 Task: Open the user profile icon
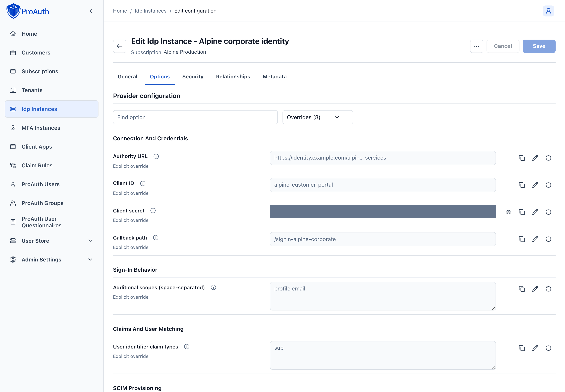pyautogui.click(x=548, y=11)
